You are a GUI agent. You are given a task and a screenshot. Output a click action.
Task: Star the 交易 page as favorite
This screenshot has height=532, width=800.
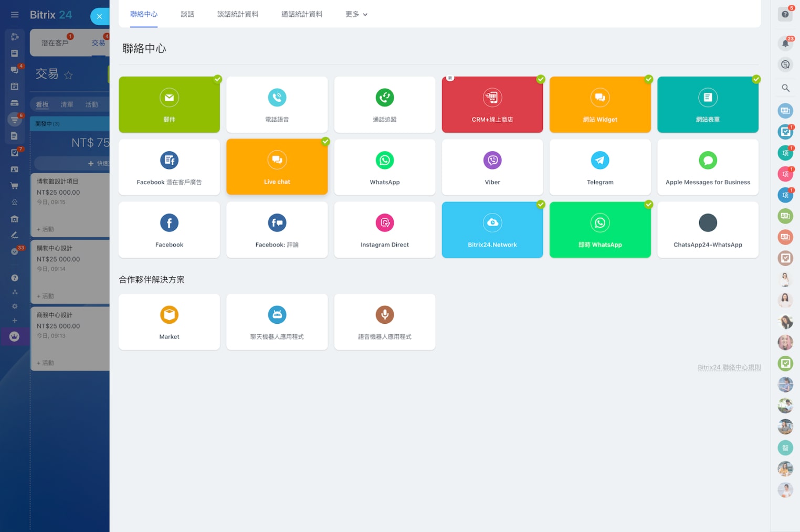pos(68,75)
